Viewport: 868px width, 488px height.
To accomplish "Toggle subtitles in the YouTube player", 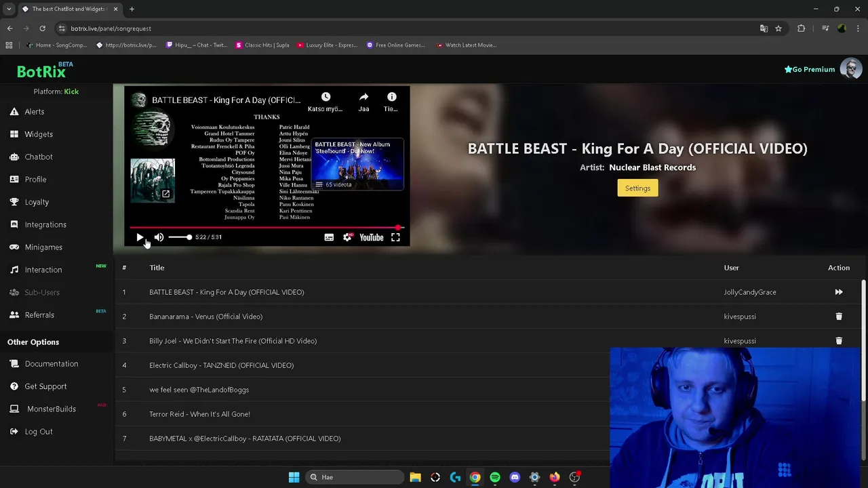I will coord(329,237).
